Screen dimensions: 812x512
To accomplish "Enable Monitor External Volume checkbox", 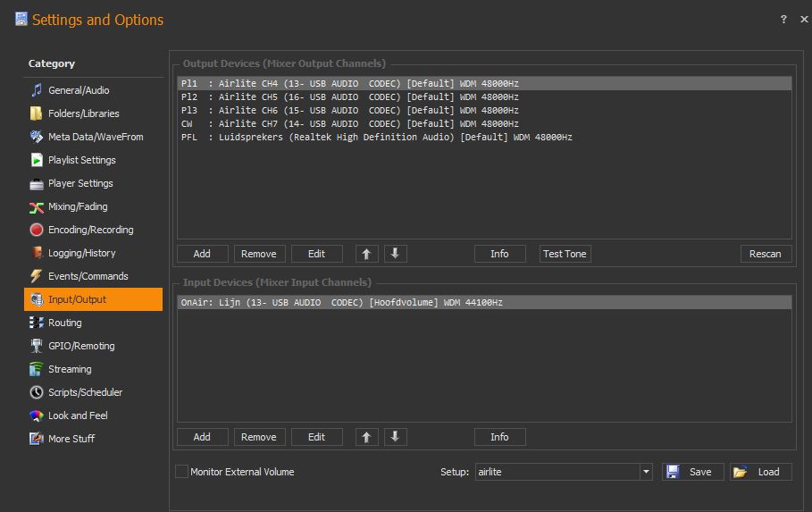I will [x=181, y=472].
